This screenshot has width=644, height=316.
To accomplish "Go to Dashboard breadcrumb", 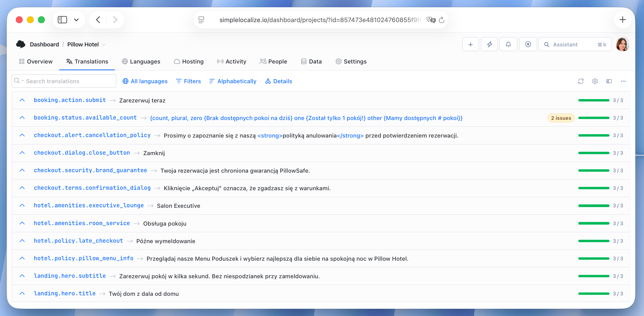I will coord(45,44).
